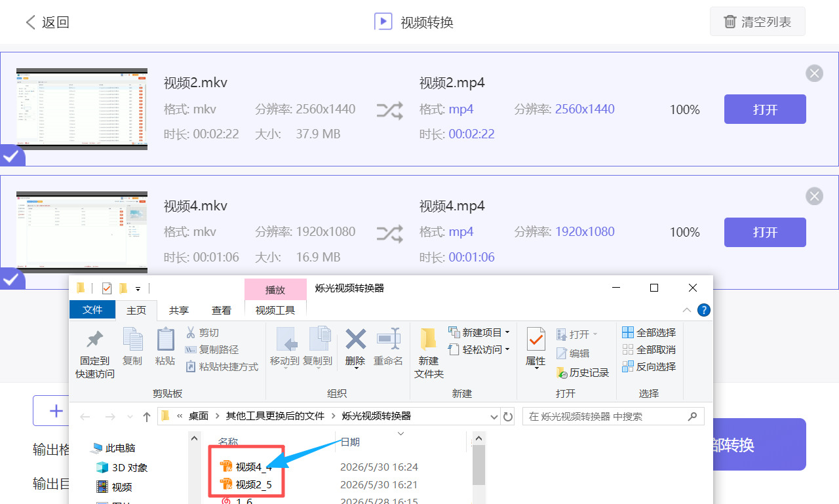Click 全部取消 in ribbon
This screenshot has height=504, width=839.
coord(649,350)
